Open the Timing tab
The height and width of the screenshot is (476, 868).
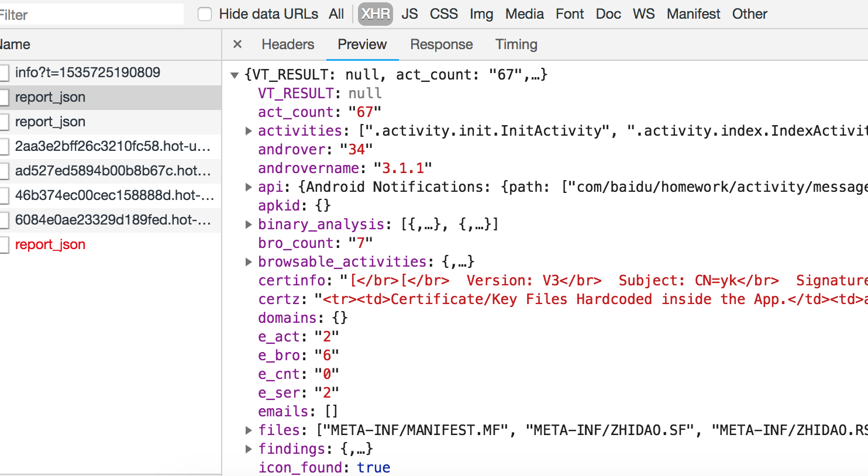pos(516,44)
